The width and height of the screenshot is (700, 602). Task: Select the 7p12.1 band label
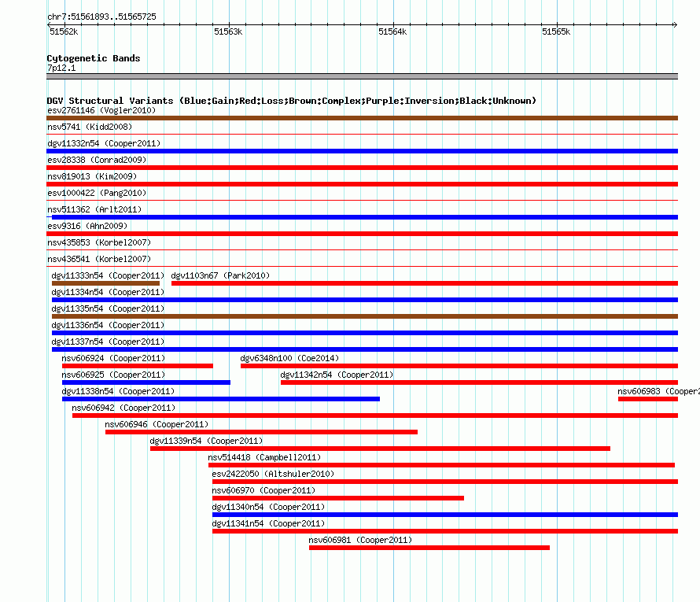61,68
